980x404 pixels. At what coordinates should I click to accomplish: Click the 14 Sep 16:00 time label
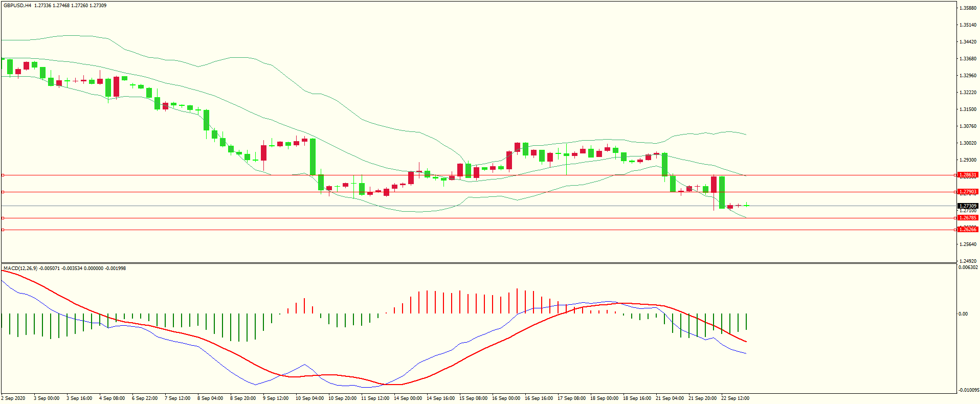tap(440, 398)
